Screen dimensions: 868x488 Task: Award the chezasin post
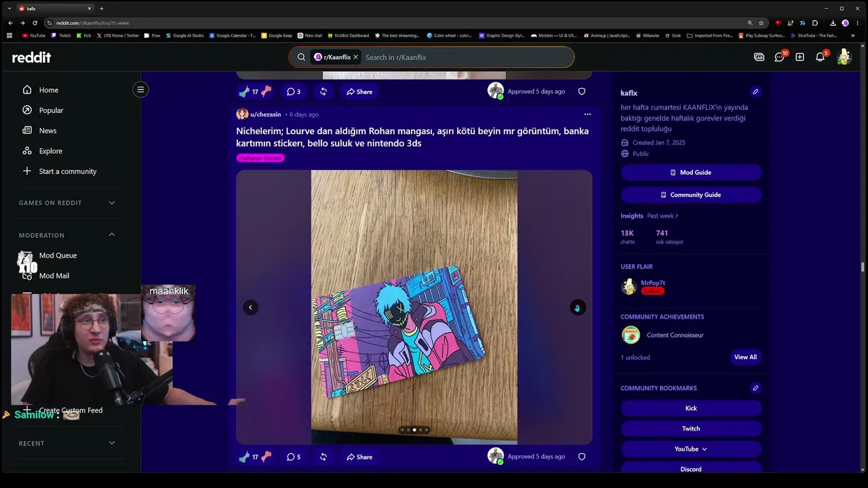pyautogui.click(x=323, y=457)
